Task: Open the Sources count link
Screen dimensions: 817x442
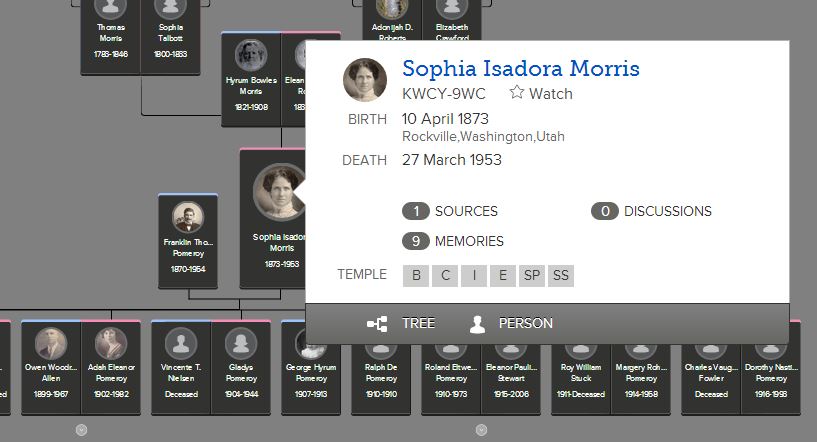Action: (450, 211)
